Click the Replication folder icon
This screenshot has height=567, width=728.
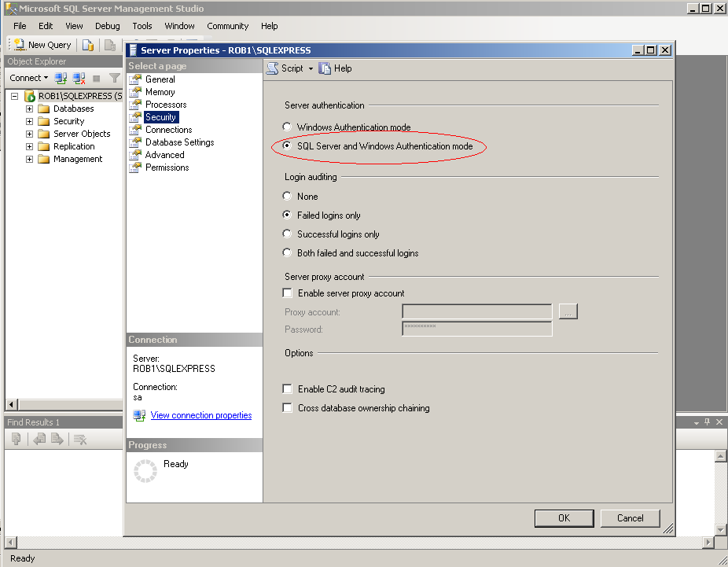coord(44,146)
